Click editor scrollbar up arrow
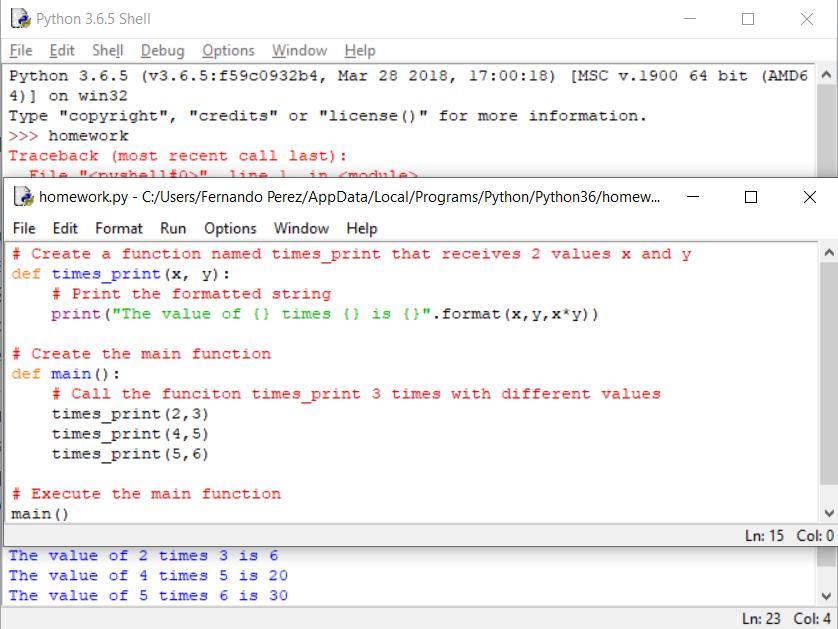This screenshot has height=629, width=838. (828, 252)
